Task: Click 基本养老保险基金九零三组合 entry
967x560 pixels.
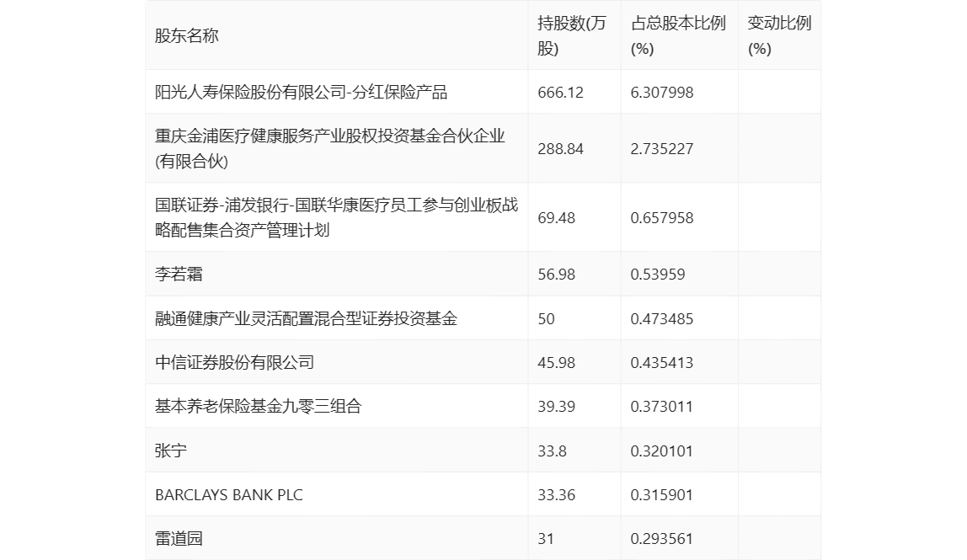Action: coord(259,407)
